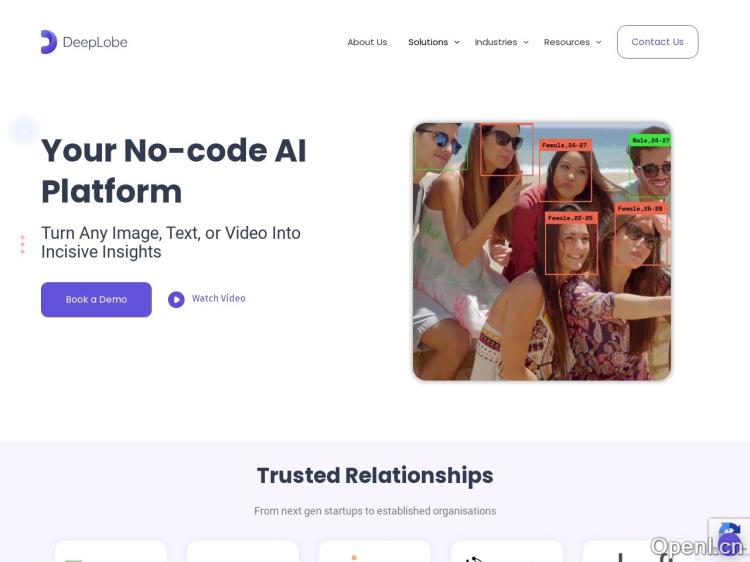Click the face detection demo image
Viewport: 750px width, 562px height.
click(x=542, y=252)
